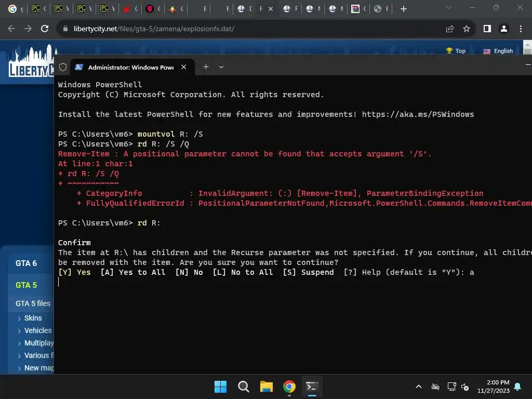Screen dimensions: 532x399
Task: Change language via English selector
Action: (x=498, y=51)
